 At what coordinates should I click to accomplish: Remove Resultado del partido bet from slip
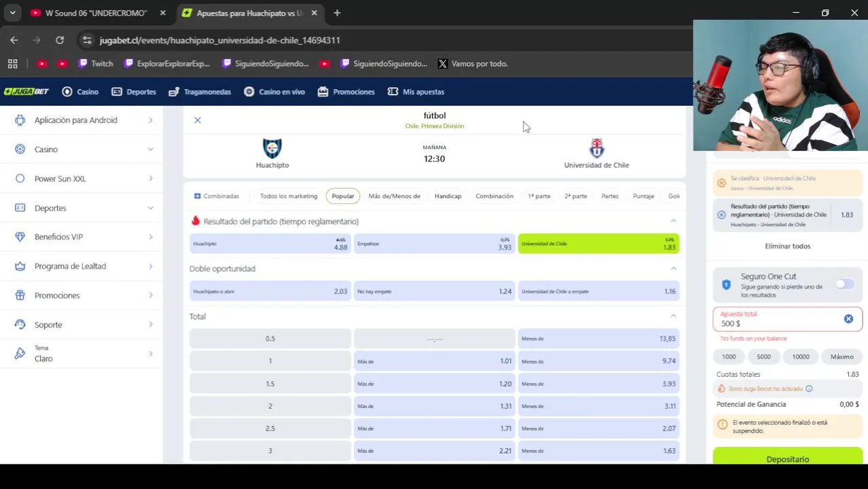point(721,215)
